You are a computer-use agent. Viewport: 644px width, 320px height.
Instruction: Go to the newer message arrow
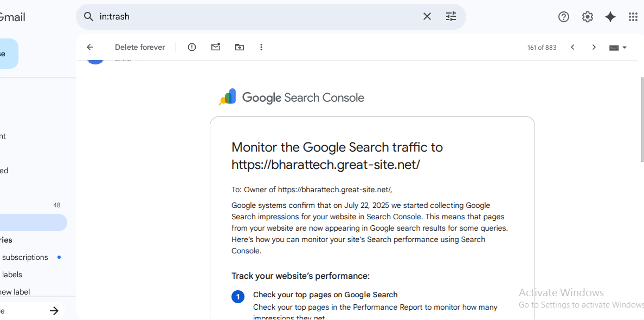(x=572, y=47)
